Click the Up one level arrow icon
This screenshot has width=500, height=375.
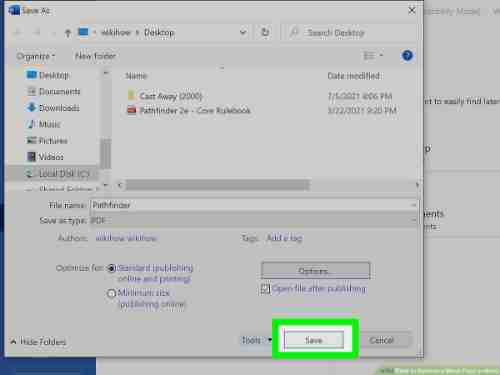coord(68,33)
